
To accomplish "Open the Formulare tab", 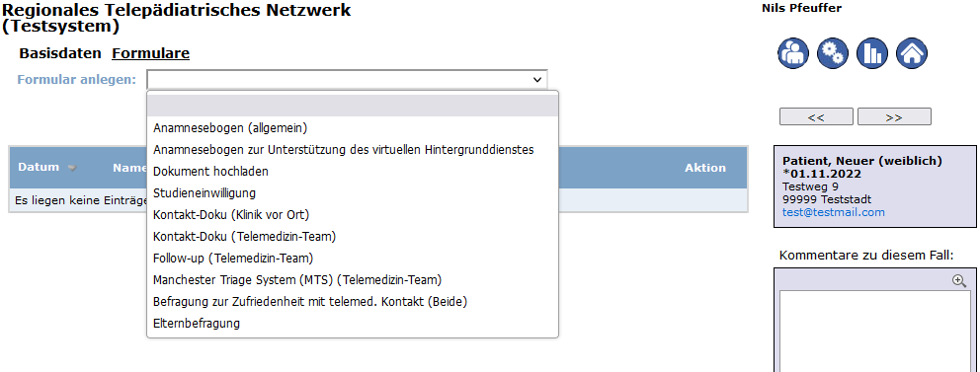I will pyautogui.click(x=150, y=53).
